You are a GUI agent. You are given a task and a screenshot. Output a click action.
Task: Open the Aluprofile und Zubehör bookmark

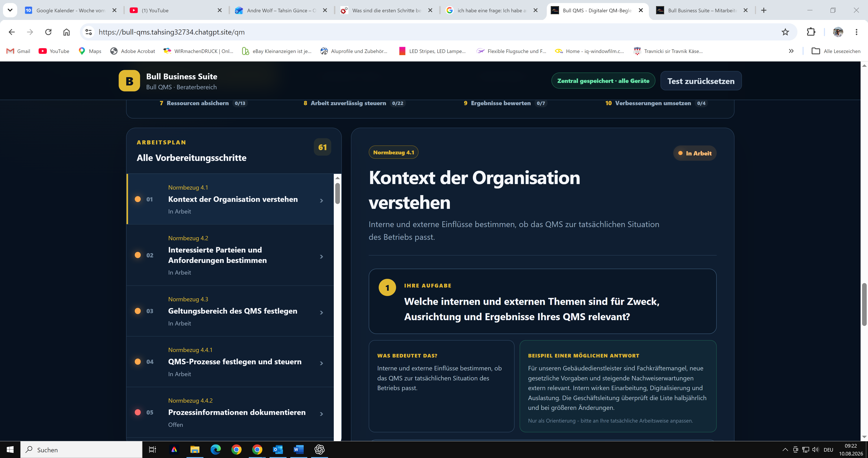[x=354, y=51]
